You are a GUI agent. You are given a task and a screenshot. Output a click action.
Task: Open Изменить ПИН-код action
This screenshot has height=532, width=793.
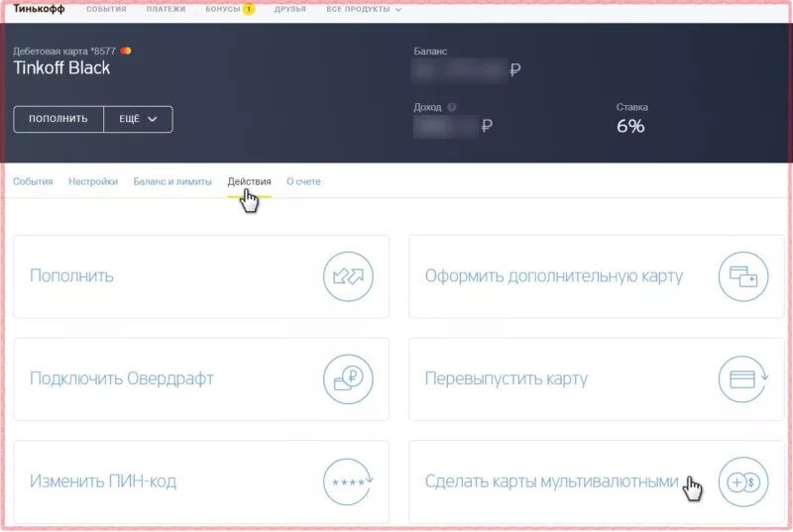coord(201,481)
